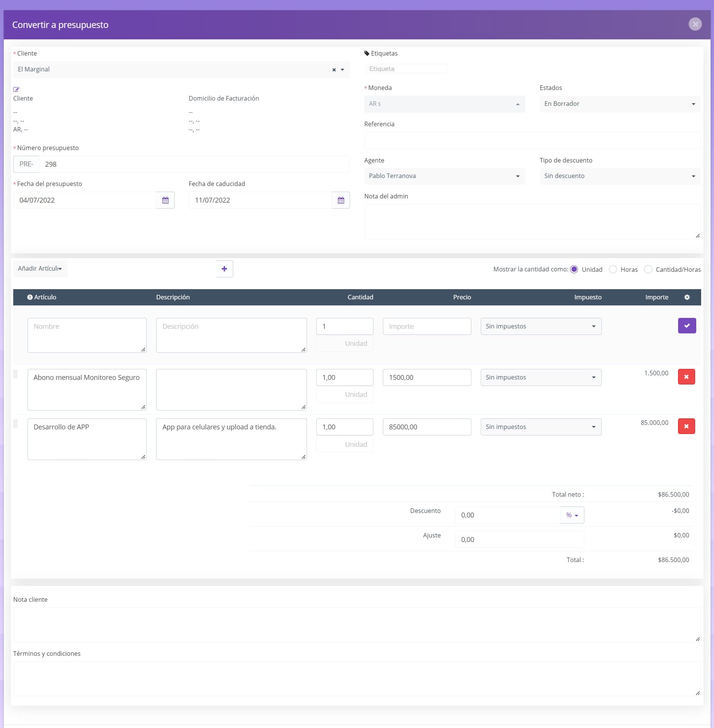
Task: Select the Horas quantity display option
Action: click(x=613, y=269)
